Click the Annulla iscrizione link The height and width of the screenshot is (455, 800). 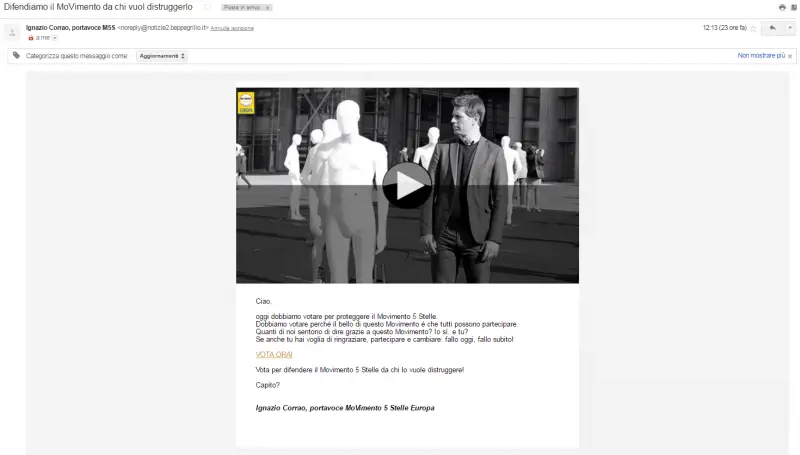point(232,28)
